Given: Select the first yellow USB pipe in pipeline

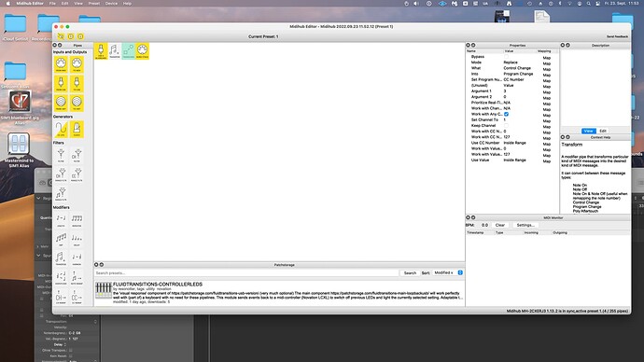Looking at the screenshot, I should click(x=101, y=51).
